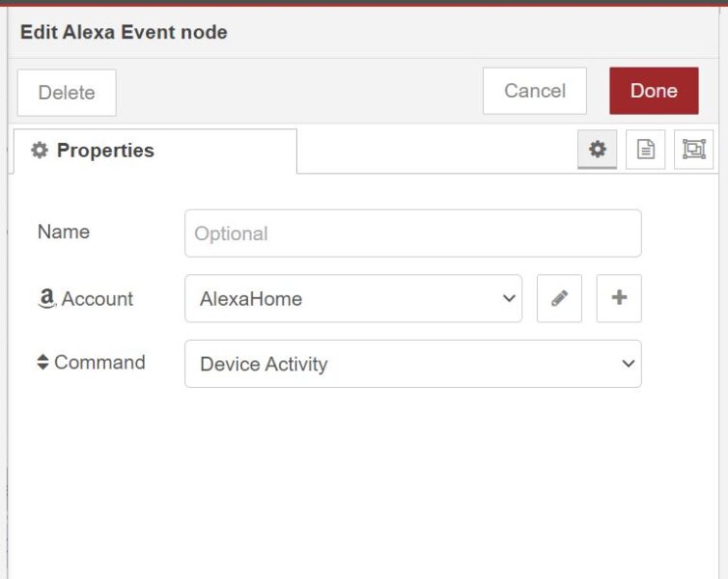The width and height of the screenshot is (728, 579).
Task: Edit AlexaHome account with pencil icon
Action: pyautogui.click(x=559, y=298)
